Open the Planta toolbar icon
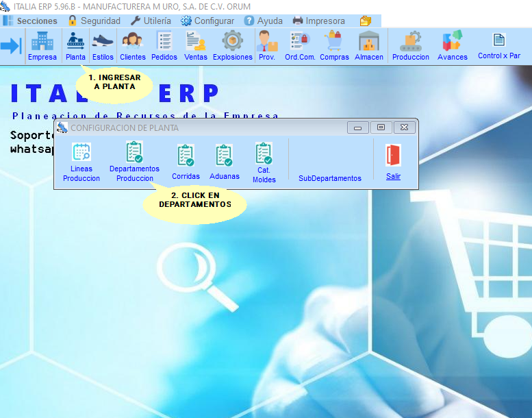The height and width of the screenshot is (418, 532). [x=75, y=40]
